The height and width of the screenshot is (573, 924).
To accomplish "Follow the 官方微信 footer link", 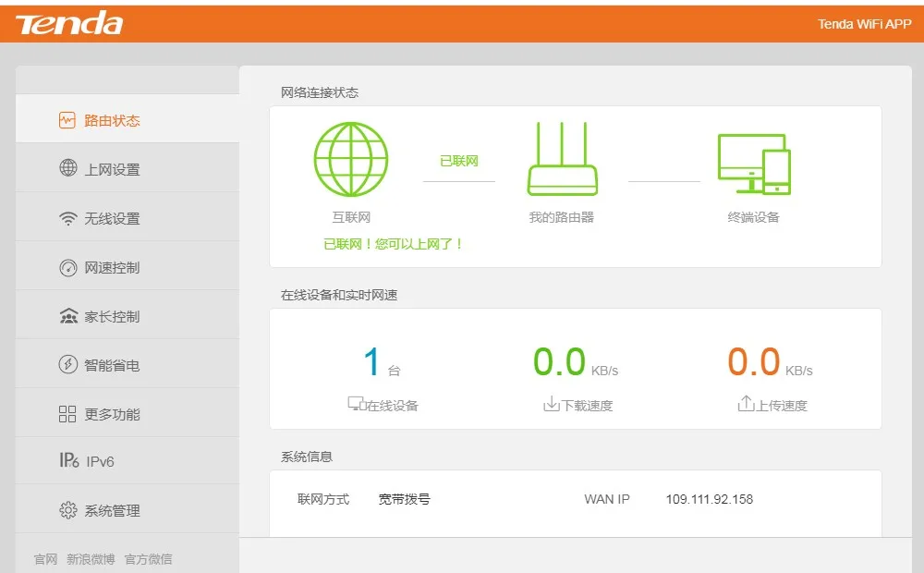I will coord(149,559).
